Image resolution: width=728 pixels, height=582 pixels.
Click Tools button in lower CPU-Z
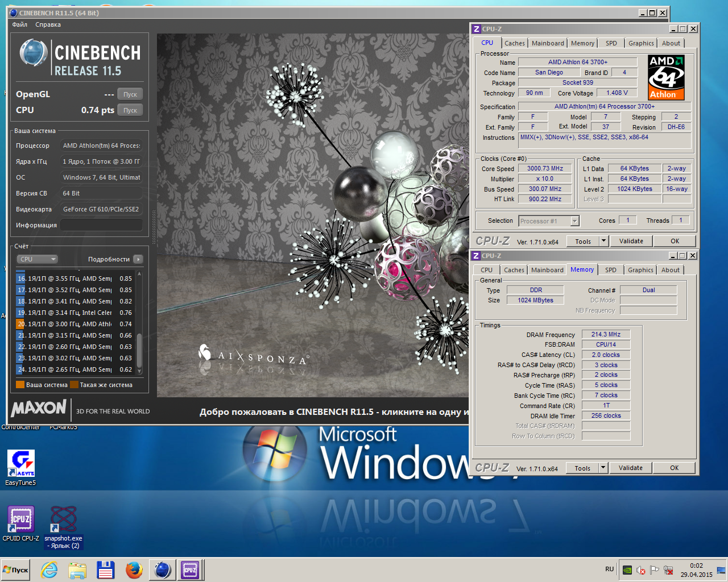pyautogui.click(x=582, y=468)
